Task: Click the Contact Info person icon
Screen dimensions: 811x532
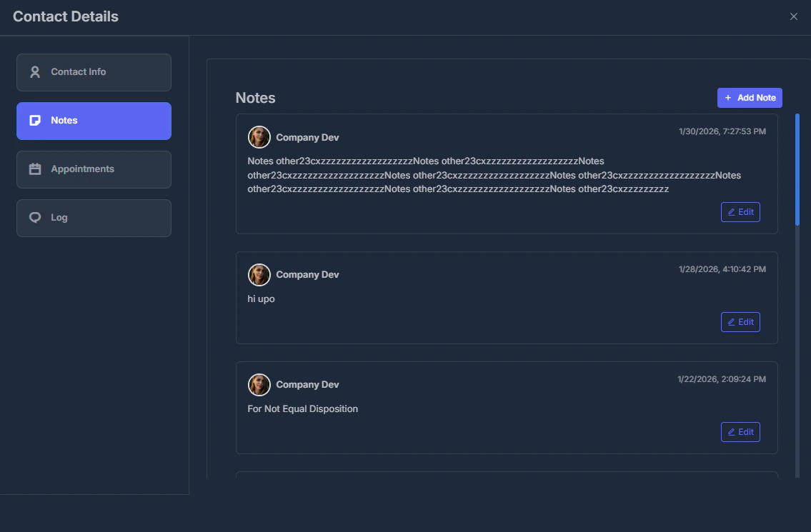Action: coord(34,71)
